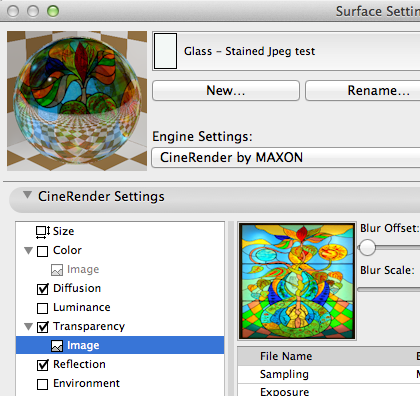Select the Luminance channel label
Viewport: 420px width, 396px height.
82,307
